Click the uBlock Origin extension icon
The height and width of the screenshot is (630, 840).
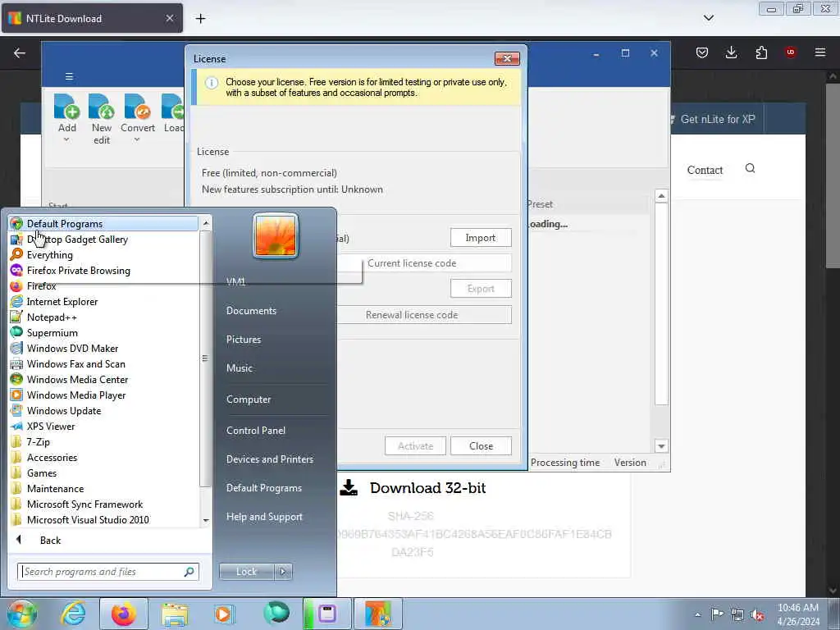(791, 52)
